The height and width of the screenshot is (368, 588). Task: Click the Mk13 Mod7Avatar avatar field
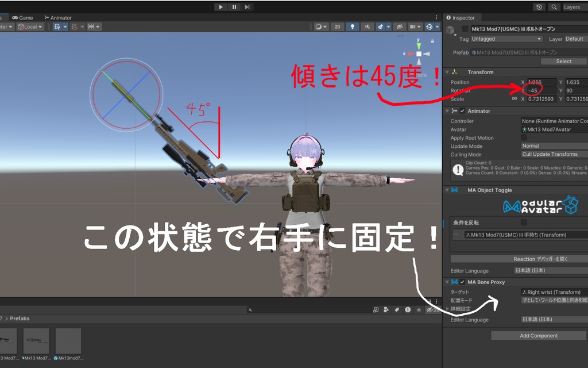click(x=554, y=129)
